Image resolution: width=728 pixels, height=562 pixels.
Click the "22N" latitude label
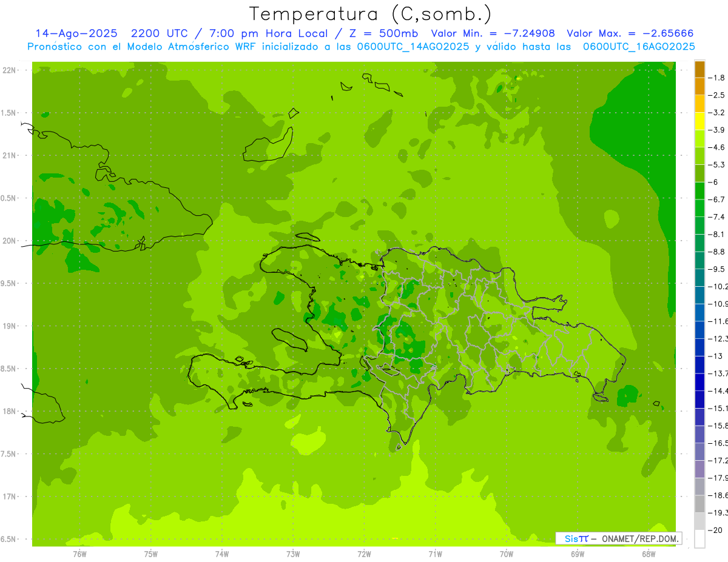10,70
